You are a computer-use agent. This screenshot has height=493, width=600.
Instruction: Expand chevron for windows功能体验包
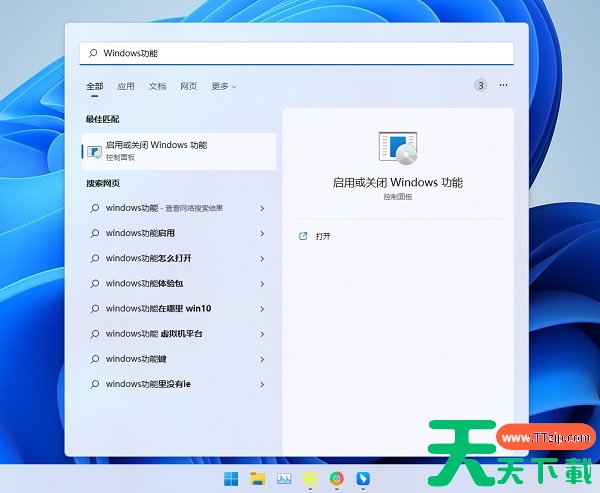coord(262,284)
